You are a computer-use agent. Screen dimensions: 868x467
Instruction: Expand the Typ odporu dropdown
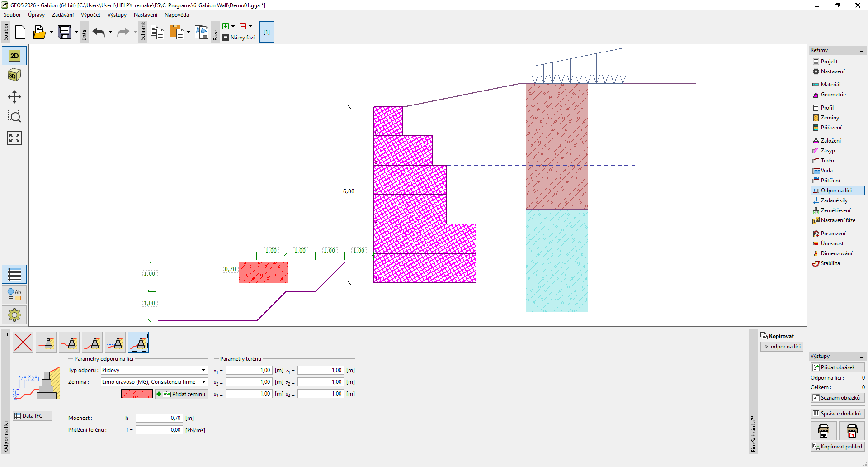203,370
